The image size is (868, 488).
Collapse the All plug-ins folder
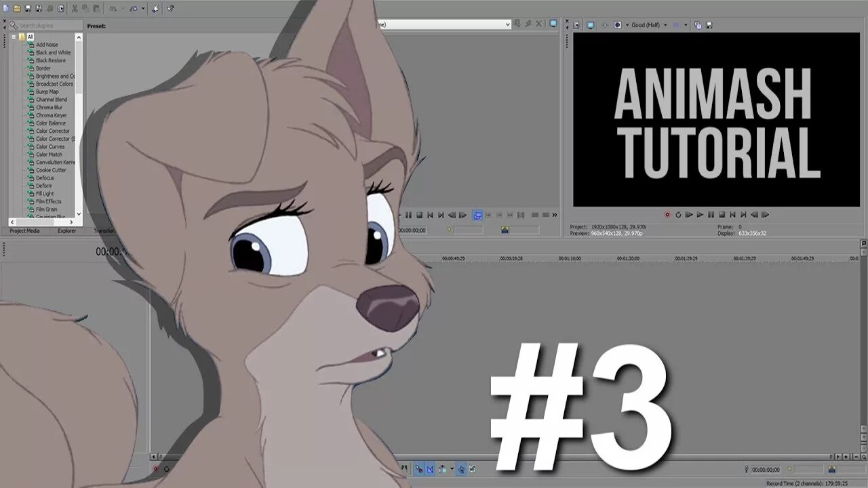pos(14,37)
